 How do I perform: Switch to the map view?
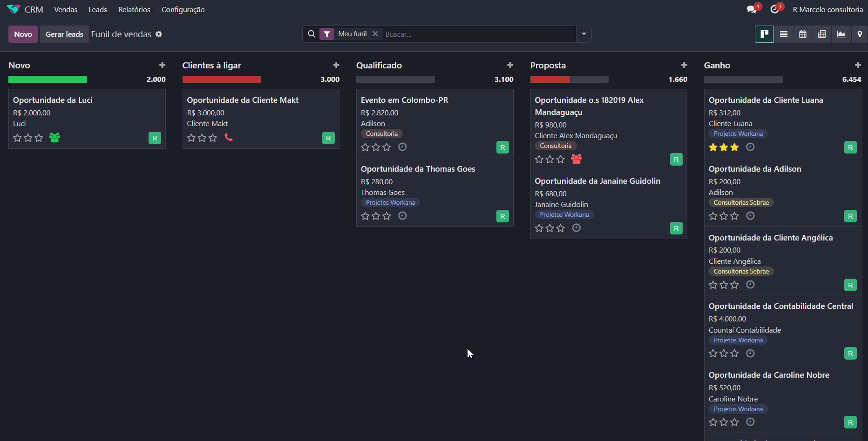coord(860,34)
